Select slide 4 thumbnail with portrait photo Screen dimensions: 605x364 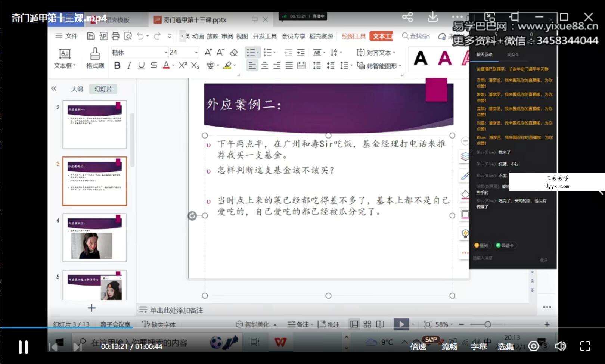(94, 237)
